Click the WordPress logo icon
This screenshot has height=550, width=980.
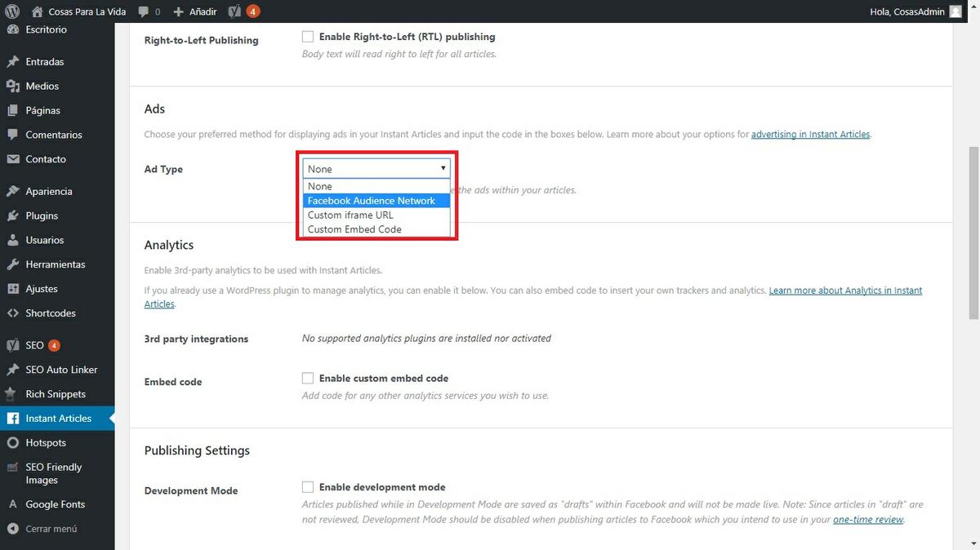point(12,11)
